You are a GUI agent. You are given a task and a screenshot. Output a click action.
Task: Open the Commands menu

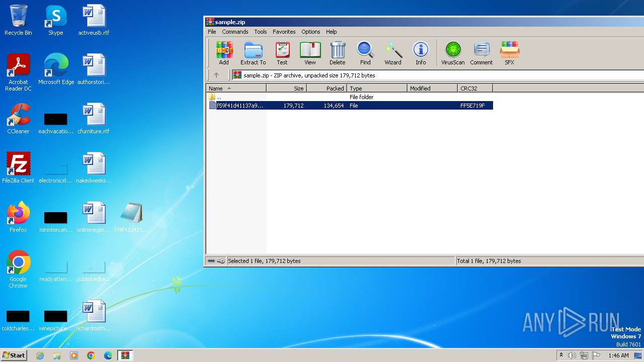coord(235,32)
